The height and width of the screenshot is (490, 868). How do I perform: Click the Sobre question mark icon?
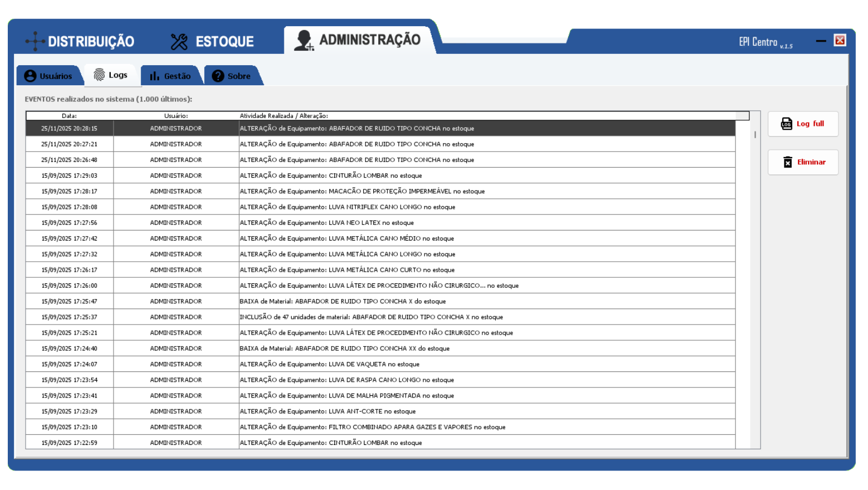218,76
